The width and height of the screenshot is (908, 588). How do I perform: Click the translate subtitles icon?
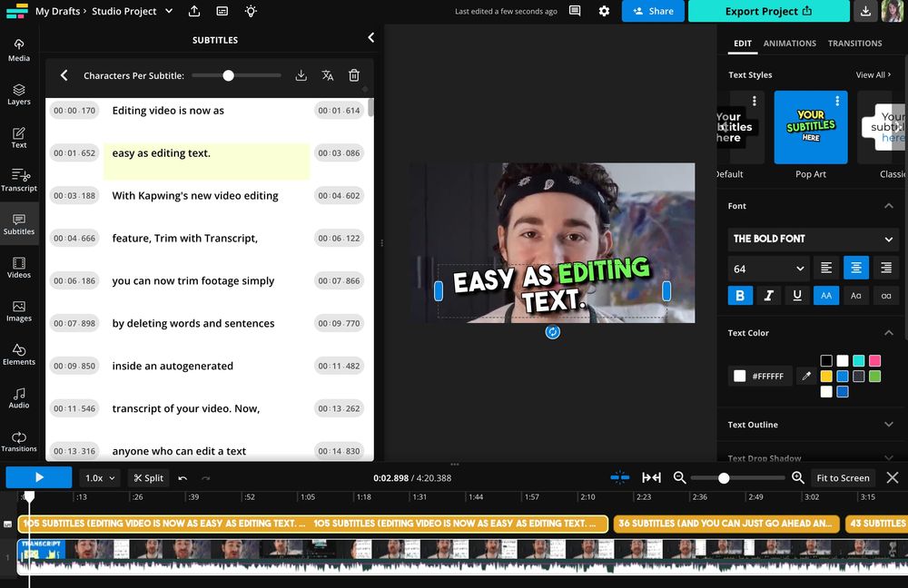[x=328, y=75]
